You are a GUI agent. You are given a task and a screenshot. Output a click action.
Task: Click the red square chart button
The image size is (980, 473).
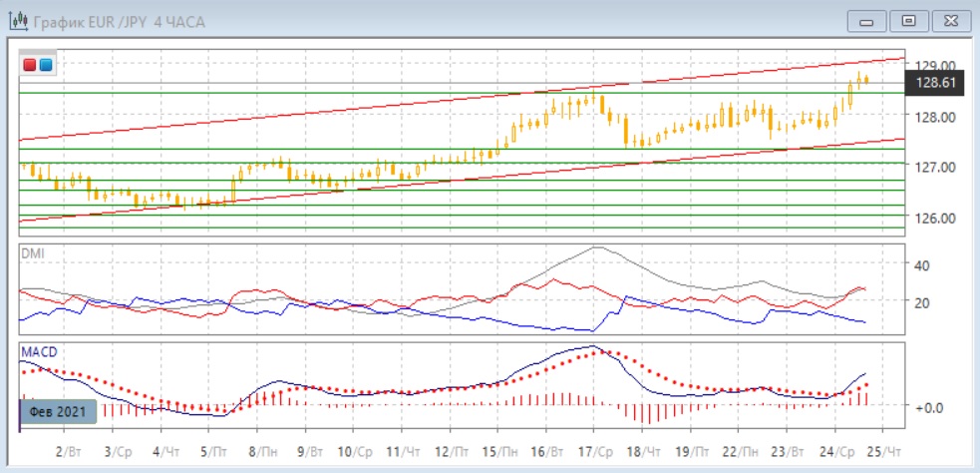click(31, 65)
